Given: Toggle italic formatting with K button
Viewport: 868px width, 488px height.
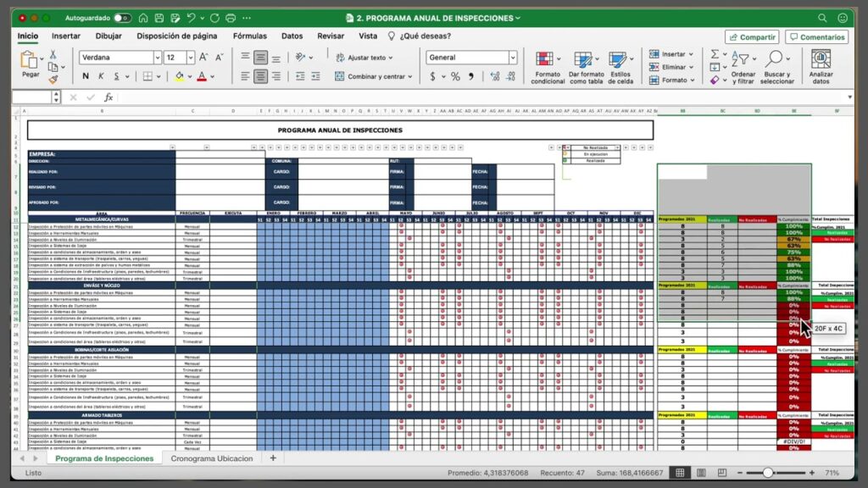Looking at the screenshot, I should coord(102,76).
